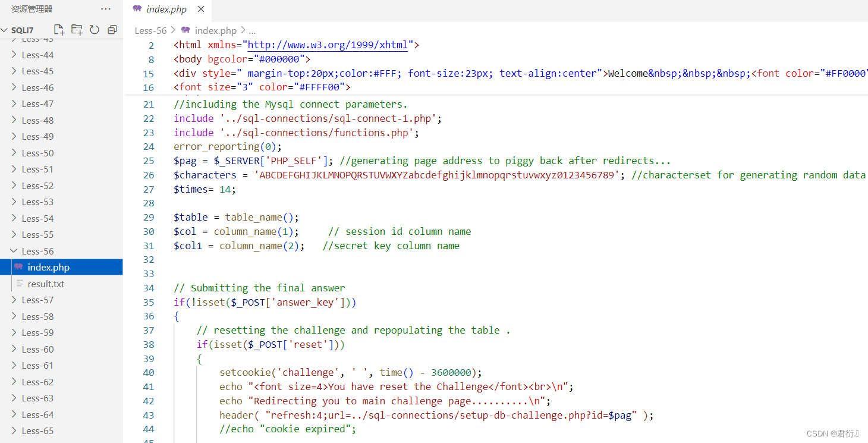Screen dimensions: 868x443
Task: Click the sql-connect-1.php include line
Action: pos(308,118)
